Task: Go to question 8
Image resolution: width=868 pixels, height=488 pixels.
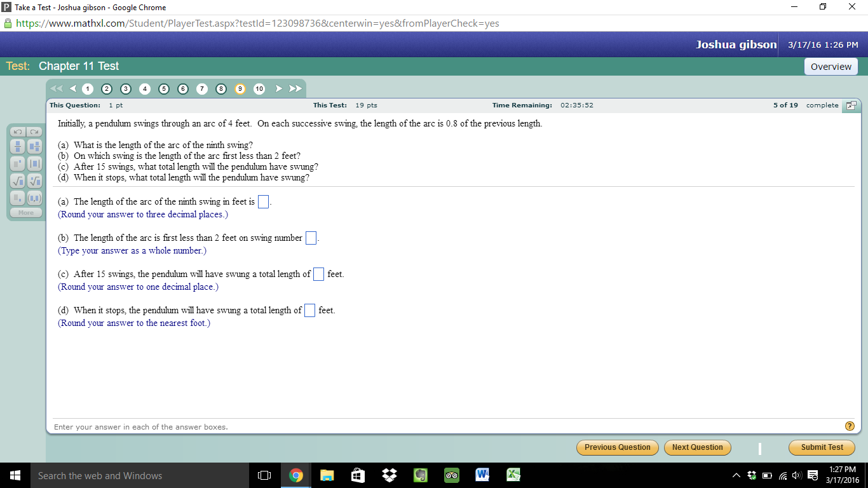Action: (221, 89)
